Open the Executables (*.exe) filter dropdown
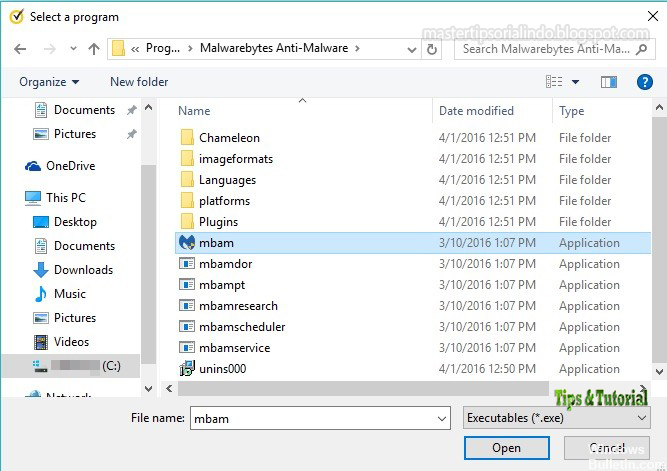This screenshot has height=471, width=667. click(556, 418)
